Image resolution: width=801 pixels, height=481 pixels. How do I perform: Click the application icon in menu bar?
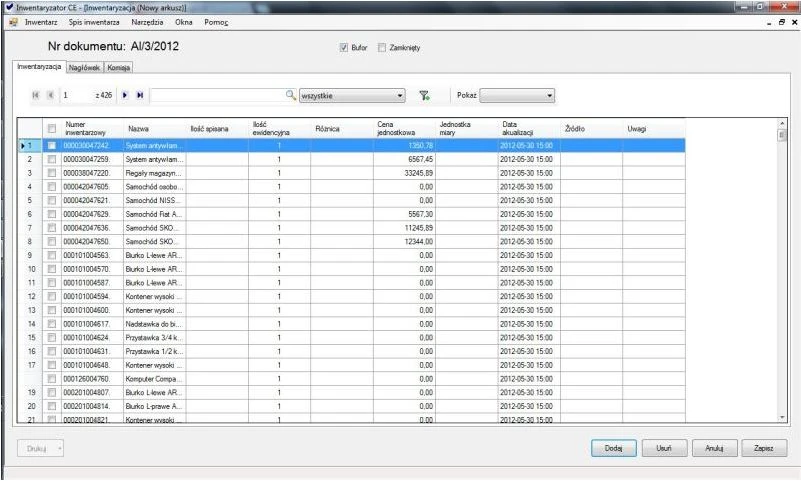[x=14, y=22]
